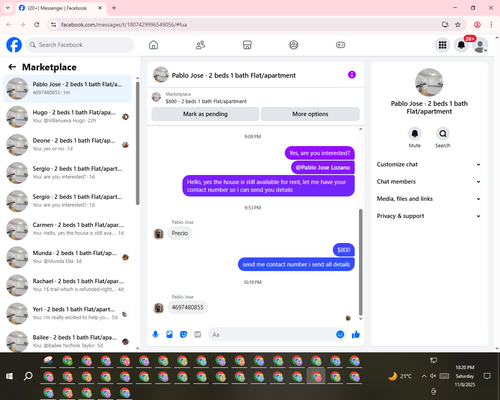Open the Marketplace icon in top navigation
Image resolution: width=500 pixels, height=400 pixels.
tap(247, 45)
